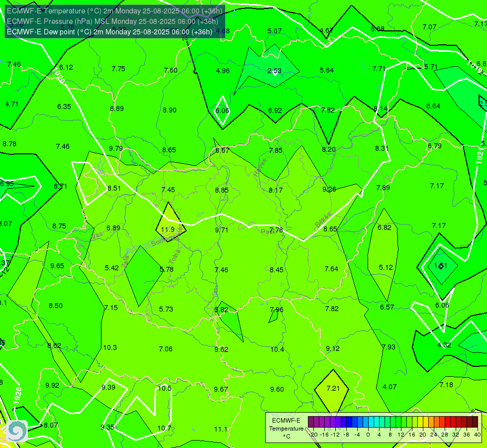Click the 10.3 grid value

click(110, 347)
